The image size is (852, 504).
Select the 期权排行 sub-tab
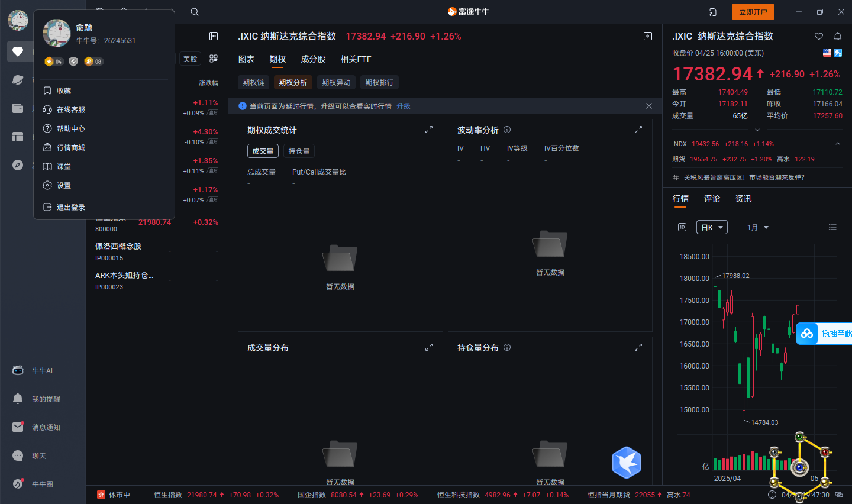click(x=379, y=82)
